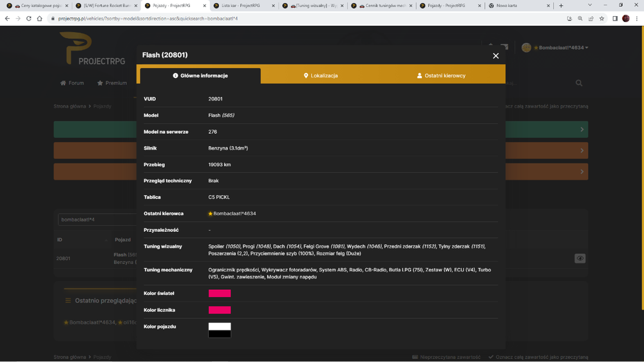Screen dimensions: 644x362
Task: Switch to S/W Fortune Rocket browser tab
Action: click(106, 6)
